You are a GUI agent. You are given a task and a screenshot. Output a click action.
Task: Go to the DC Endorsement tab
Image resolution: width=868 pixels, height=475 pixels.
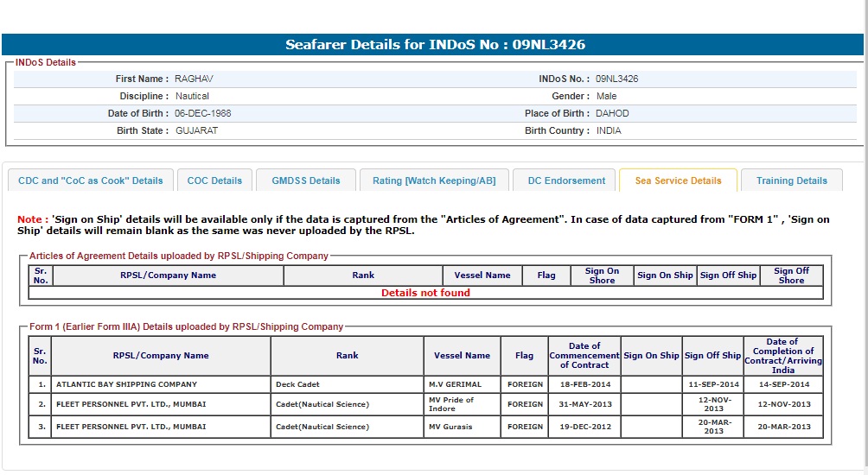pyautogui.click(x=566, y=180)
